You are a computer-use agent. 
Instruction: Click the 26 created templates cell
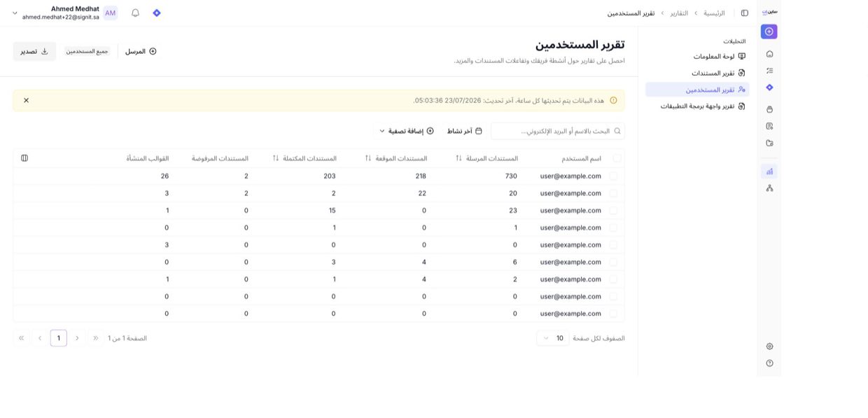point(165,176)
